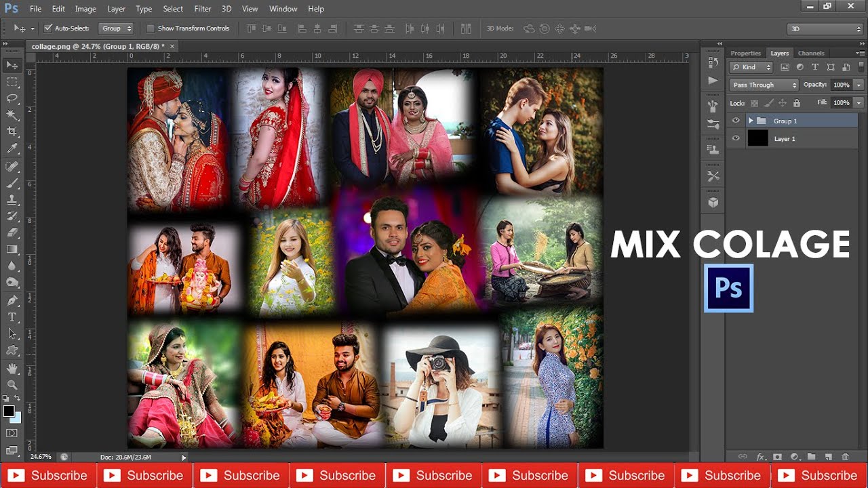Open the Layers panel flyout menu
The width and height of the screenshot is (868, 488).
(x=859, y=53)
